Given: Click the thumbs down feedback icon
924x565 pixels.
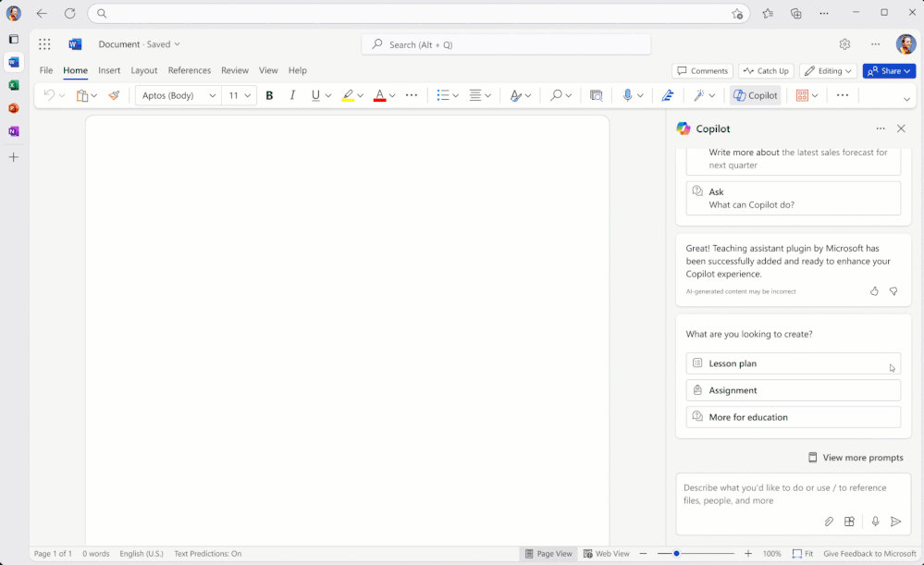Looking at the screenshot, I should tap(893, 291).
